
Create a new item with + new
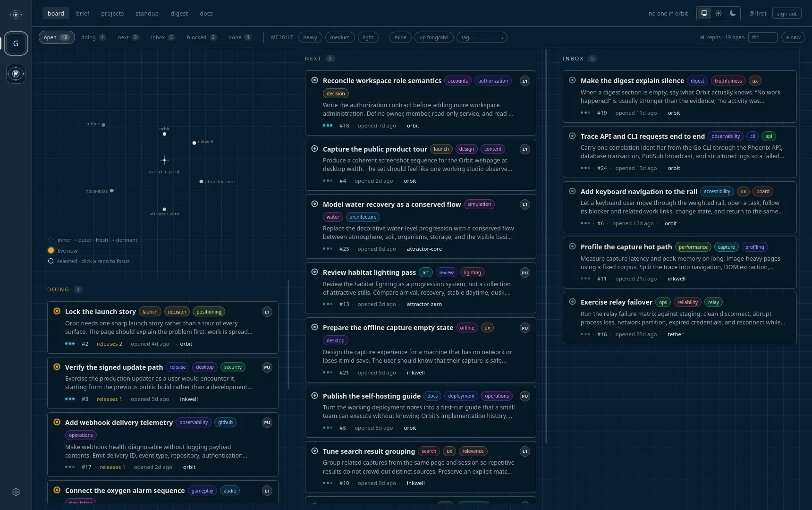[793, 37]
